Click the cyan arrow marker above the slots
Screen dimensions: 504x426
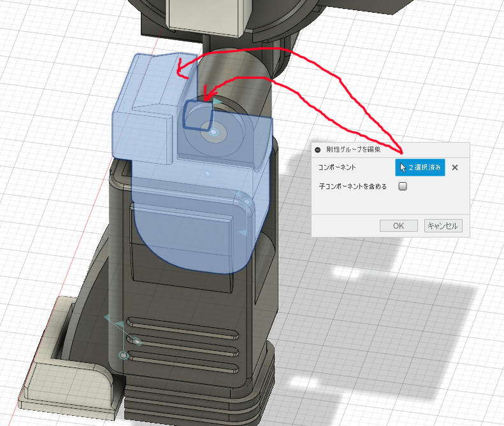120,323
